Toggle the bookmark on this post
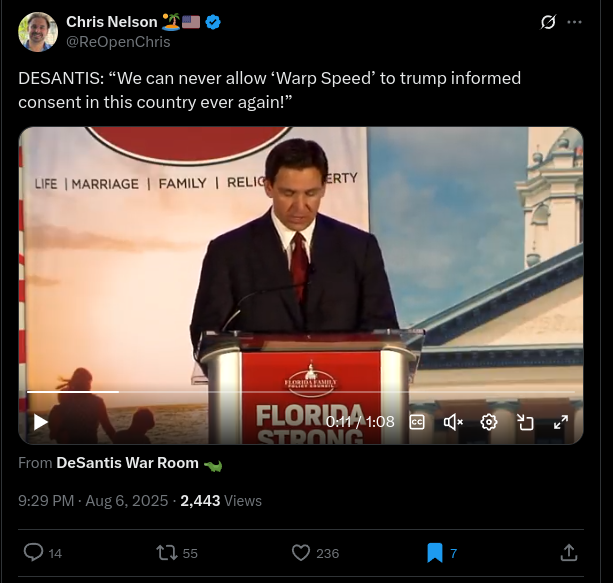This screenshot has height=583, width=613. 435,552
